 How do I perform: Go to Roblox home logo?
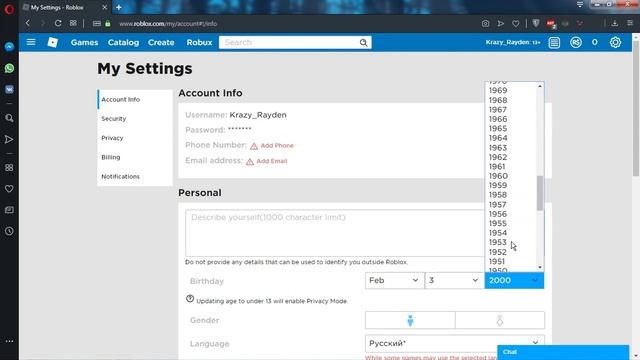point(53,42)
